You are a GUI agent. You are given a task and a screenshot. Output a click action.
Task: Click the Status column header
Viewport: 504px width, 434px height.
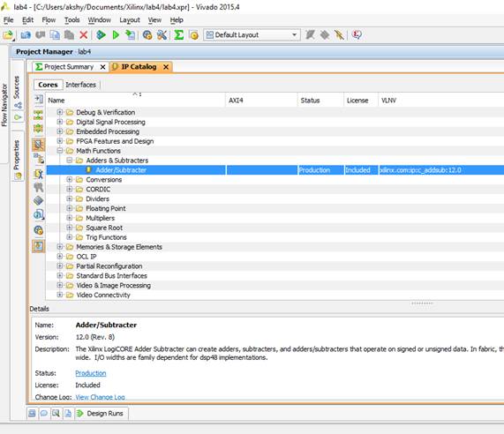[x=320, y=101]
